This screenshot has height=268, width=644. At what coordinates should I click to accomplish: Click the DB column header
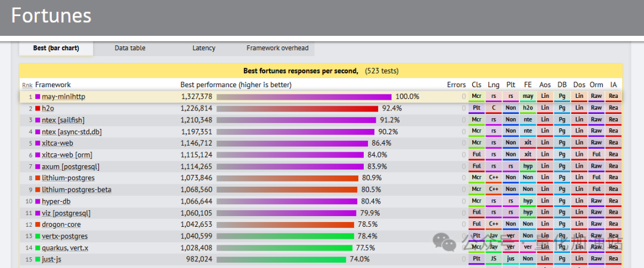(562, 85)
